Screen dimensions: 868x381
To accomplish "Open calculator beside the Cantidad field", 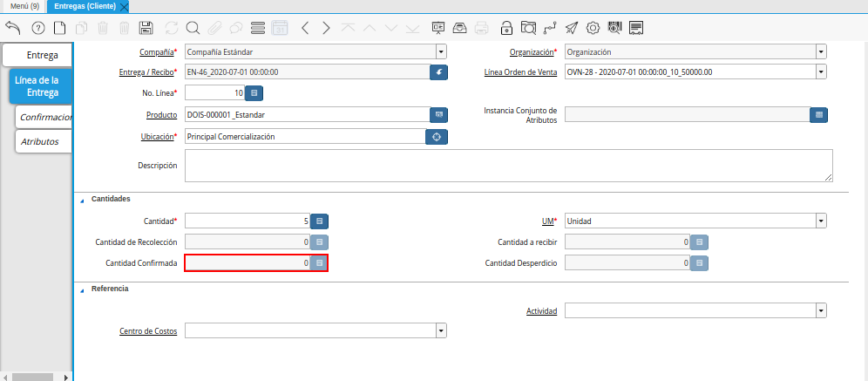I will 320,221.
